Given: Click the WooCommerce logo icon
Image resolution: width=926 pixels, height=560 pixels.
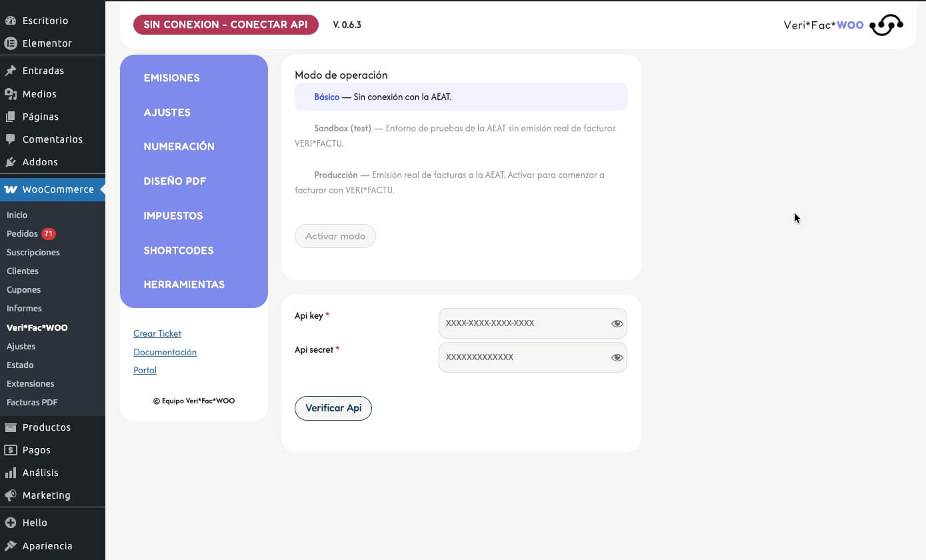Looking at the screenshot, I should coord(11,189).
